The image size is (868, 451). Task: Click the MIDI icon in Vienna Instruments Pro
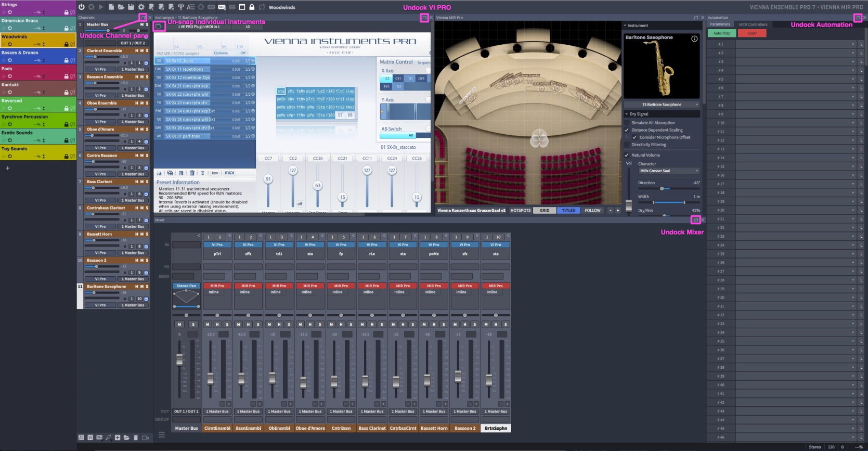pos(229,173)
